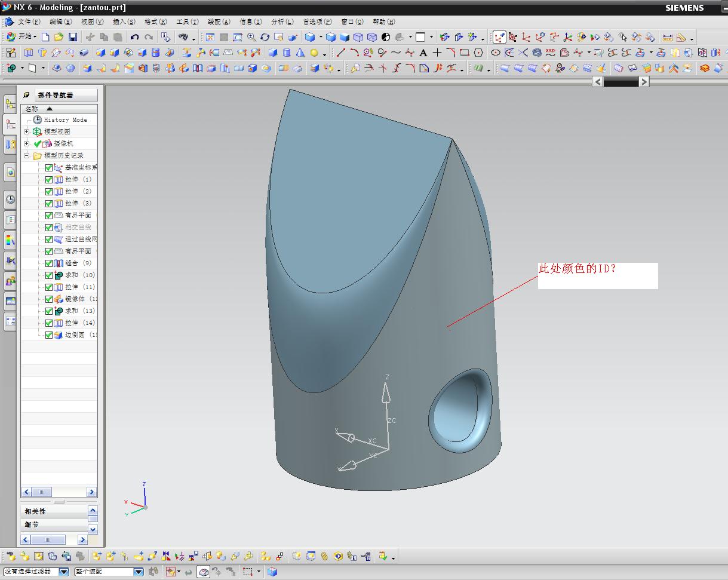Uncheck the 求和 (10) feature checkbox
728x580 pixels.
(49, 275)
